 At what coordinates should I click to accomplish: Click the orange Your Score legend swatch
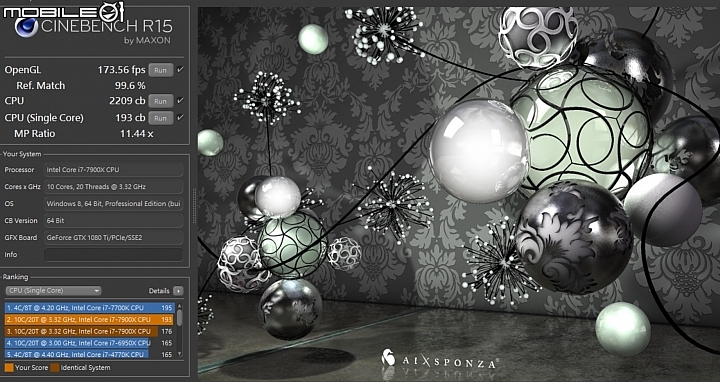tap(9, 367)
